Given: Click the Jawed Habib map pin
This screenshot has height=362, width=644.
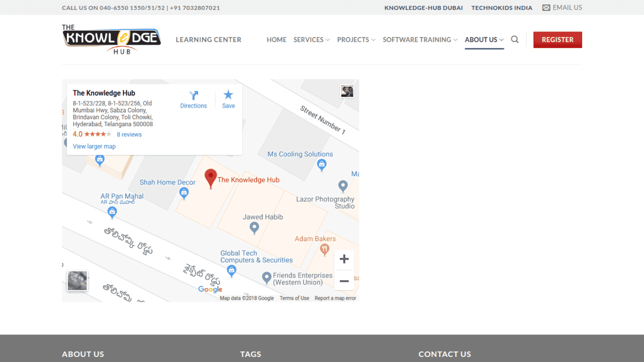Looking at the screenshot, I should 254,228.
